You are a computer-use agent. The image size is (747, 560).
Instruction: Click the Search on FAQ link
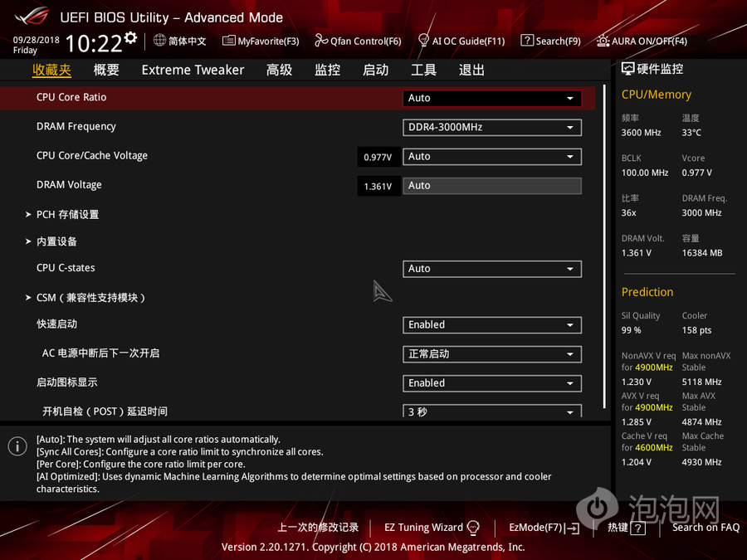(x=705, y=528)
